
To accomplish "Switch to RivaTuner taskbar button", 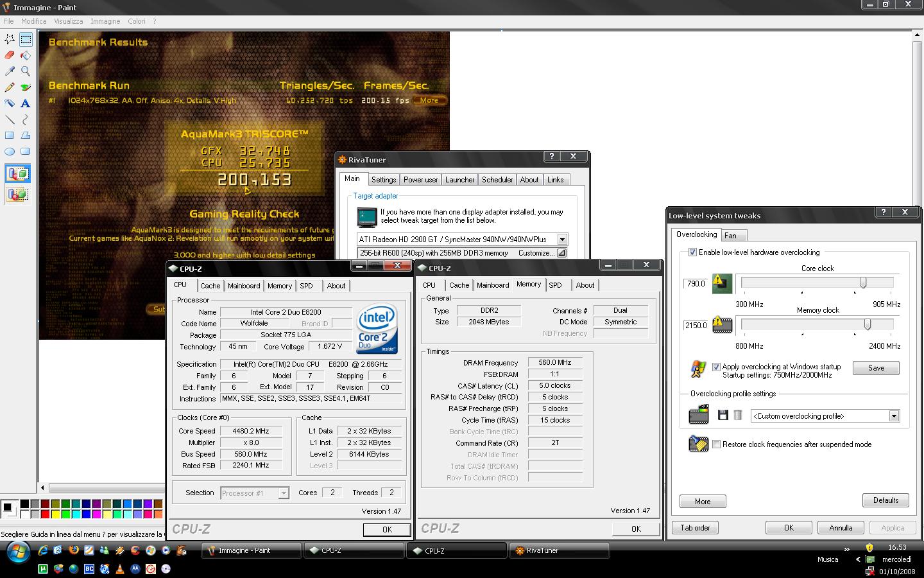I will (559, 550).
